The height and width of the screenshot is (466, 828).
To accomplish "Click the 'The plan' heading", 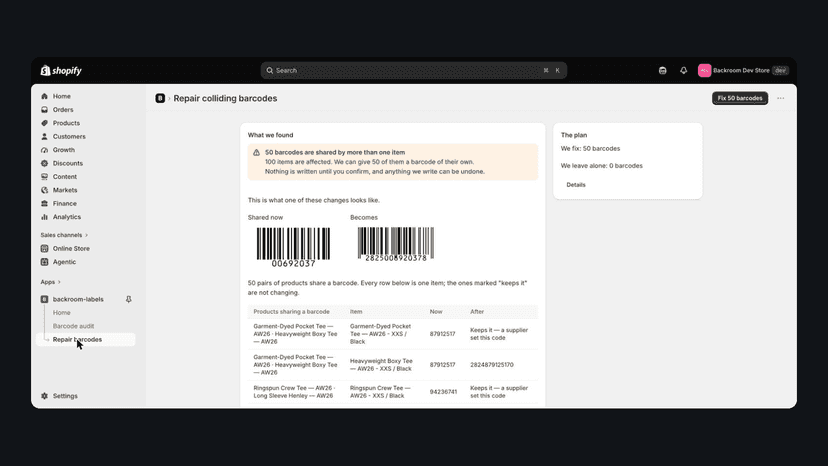I will (573, 135).
